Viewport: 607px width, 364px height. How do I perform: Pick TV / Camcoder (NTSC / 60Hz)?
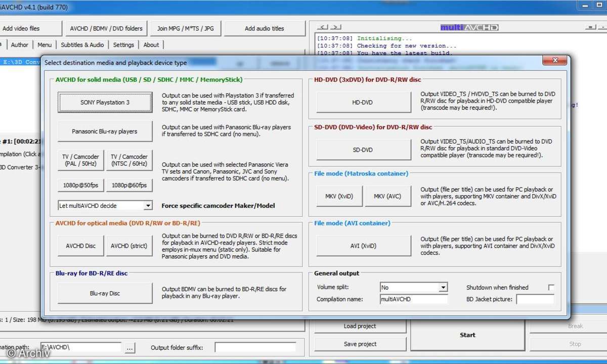[129, 160]
